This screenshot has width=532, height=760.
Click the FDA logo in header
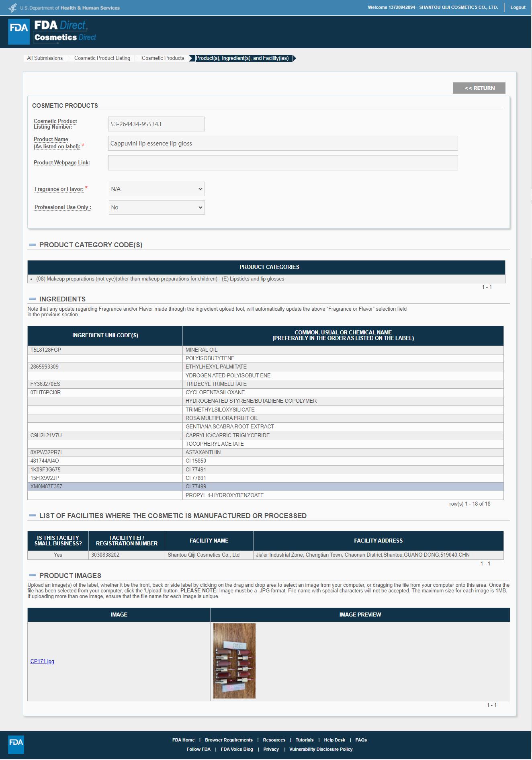tap(19, 31)
